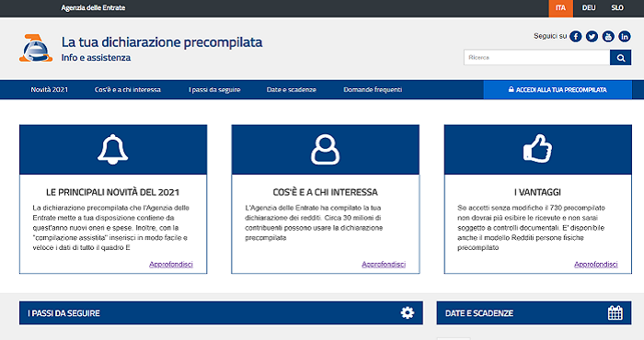
Task: Go to I passi da seguire menu
Action: [214, 90]
